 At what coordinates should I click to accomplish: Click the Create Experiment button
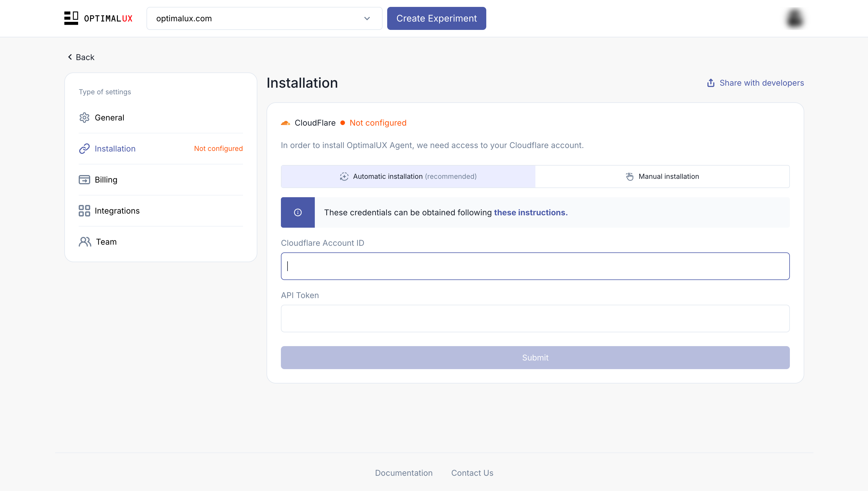click(x=436, y=19)
